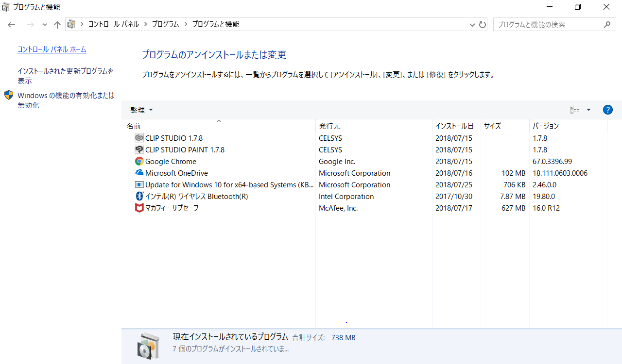The height and width of the screenshot is (364, 622).
Task: Expand the view options dropdown arrow
Action: point(588,110)
